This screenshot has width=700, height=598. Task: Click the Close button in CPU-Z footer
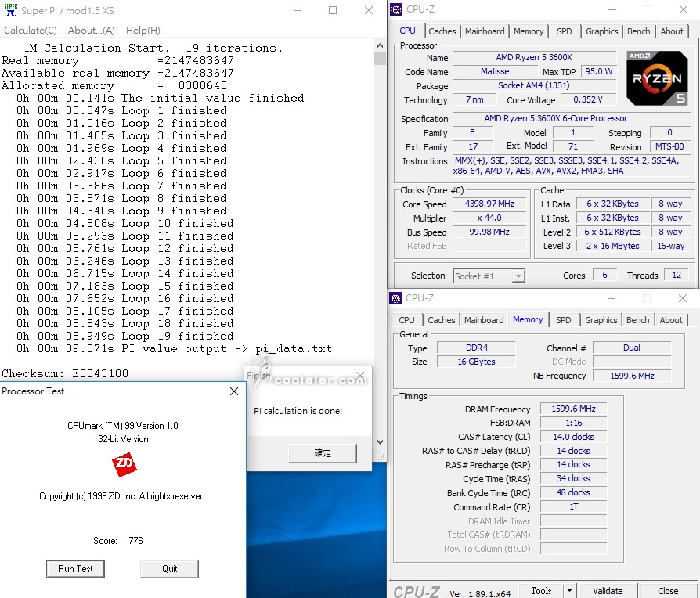point(668,590)
